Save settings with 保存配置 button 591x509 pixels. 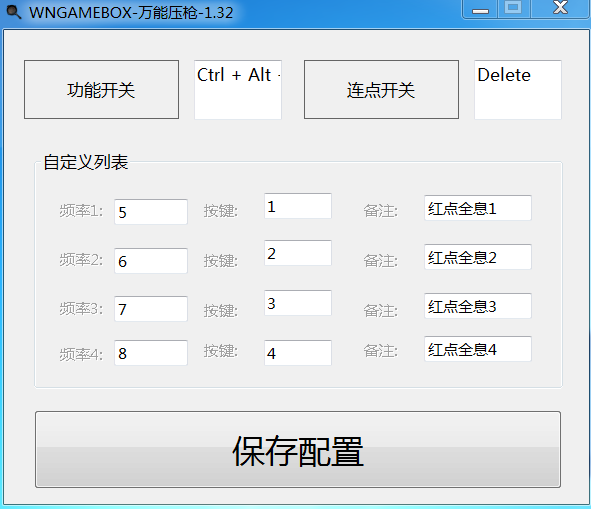coord(298,449)
